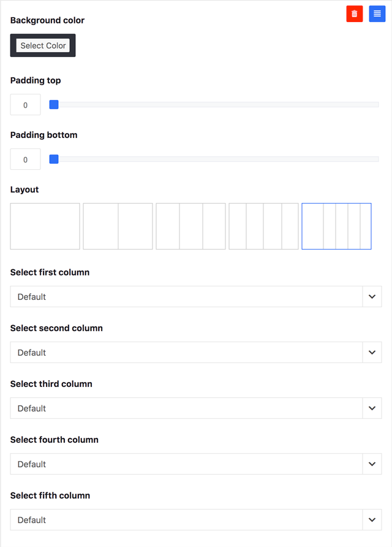Open the Select second column dropdown

pyautogui.click(x=196, y=353)
